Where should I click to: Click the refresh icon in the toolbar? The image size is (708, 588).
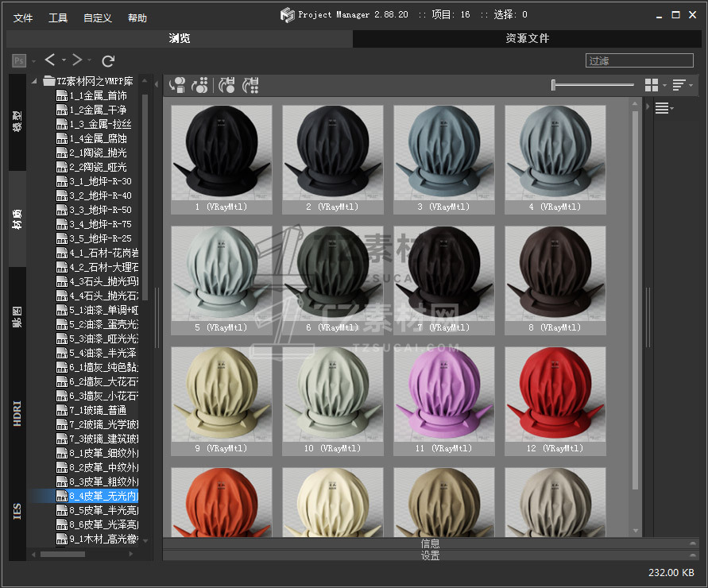(109, 60)
